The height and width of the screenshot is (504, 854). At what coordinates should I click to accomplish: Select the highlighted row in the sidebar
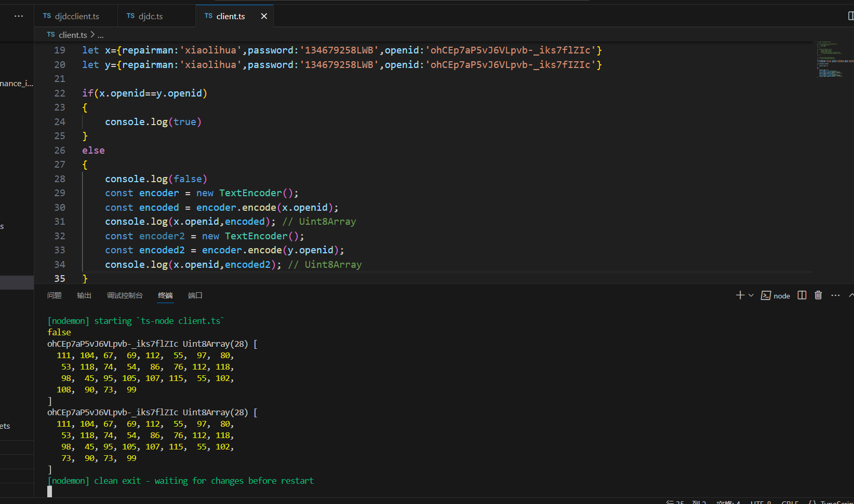[x=17, y=282]
